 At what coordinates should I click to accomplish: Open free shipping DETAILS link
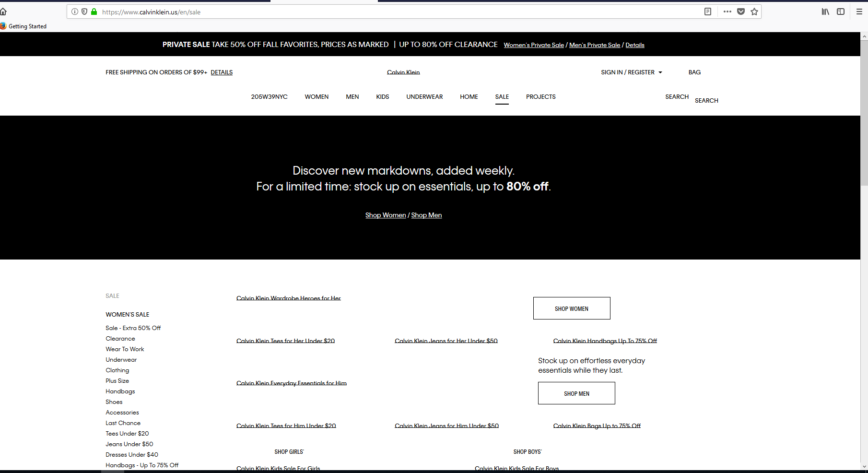click(x=222, y=72)
